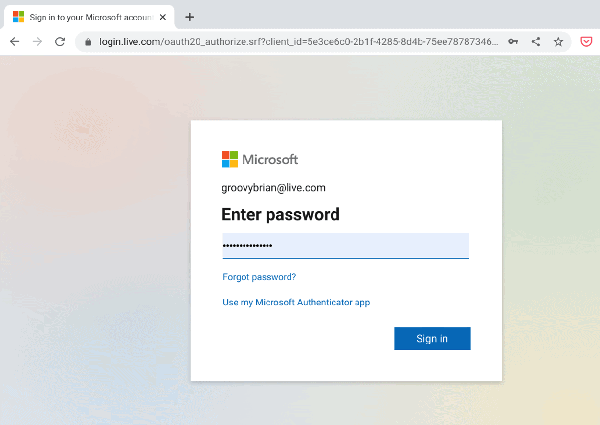Viewport: 600px width, 425px height.
Task: Click the browser forward arrow
Action: 37,42
